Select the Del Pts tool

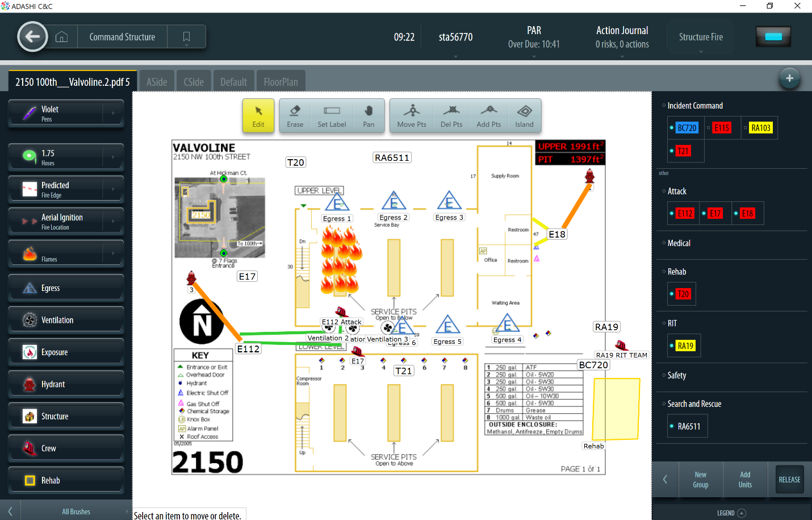click(451, 116)
